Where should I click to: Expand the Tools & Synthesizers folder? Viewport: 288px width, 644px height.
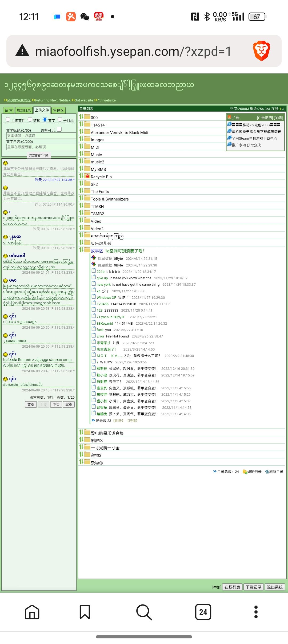point(109,199)
